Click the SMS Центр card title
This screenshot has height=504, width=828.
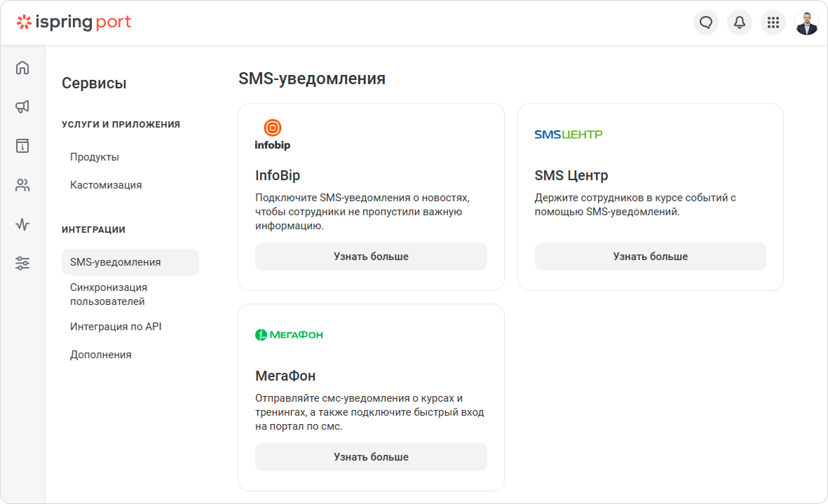(x=571, y=175)
